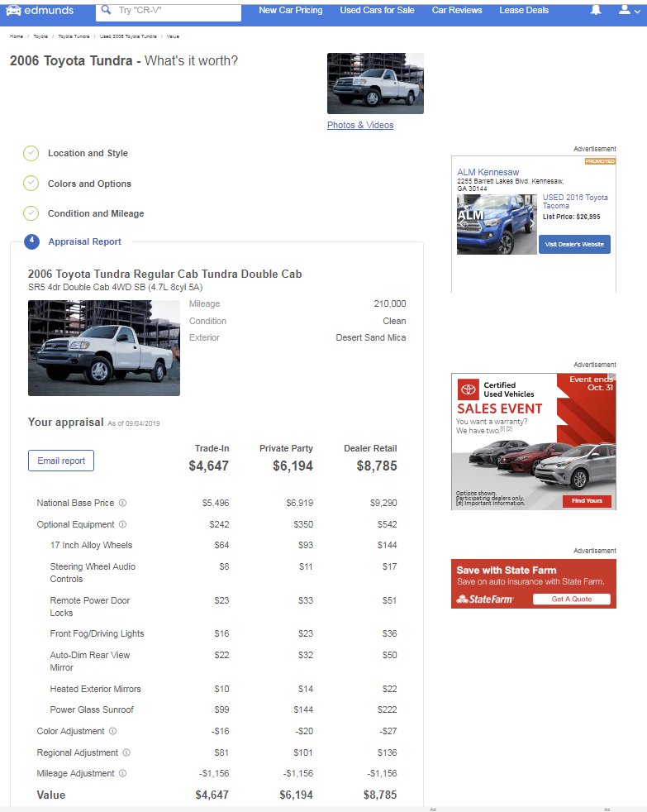Click the large Tundra image in report
This screenshot has height=812, width=647.
pos(104,348)
